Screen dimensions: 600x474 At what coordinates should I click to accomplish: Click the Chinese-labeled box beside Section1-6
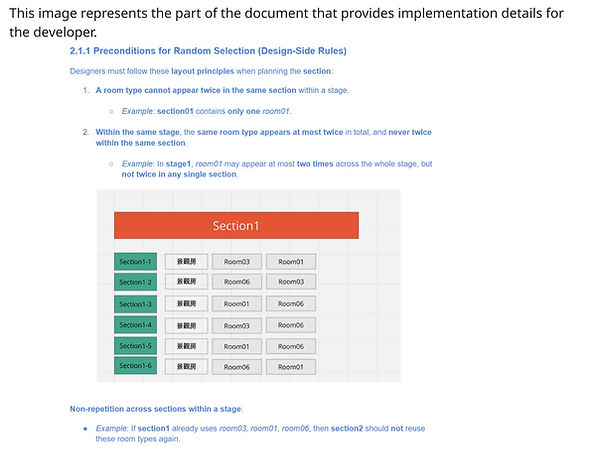point(186,366)
